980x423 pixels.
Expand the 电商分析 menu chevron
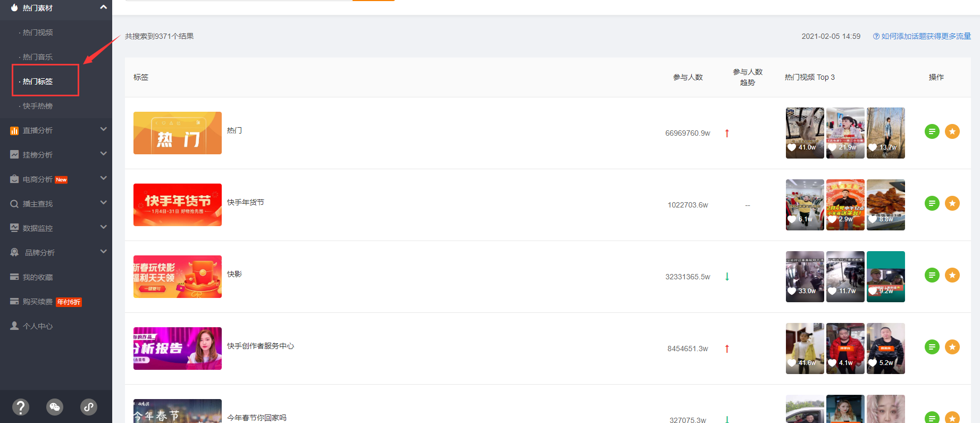pyautogui.click(x=103, y=178)
